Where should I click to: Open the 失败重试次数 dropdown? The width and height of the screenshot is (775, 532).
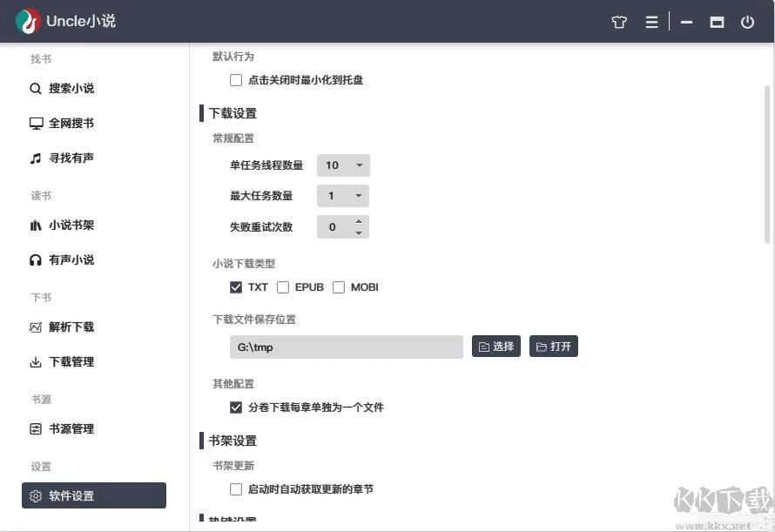[343, 226]
